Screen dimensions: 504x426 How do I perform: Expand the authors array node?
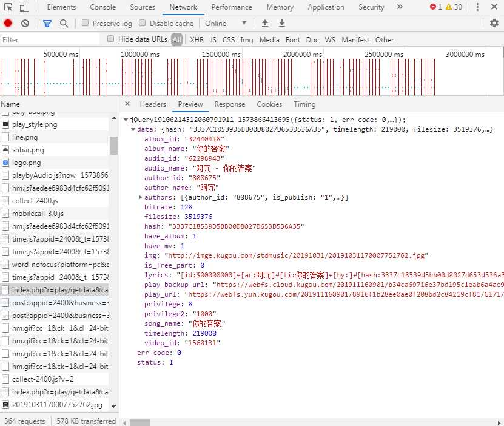[140, 197]
